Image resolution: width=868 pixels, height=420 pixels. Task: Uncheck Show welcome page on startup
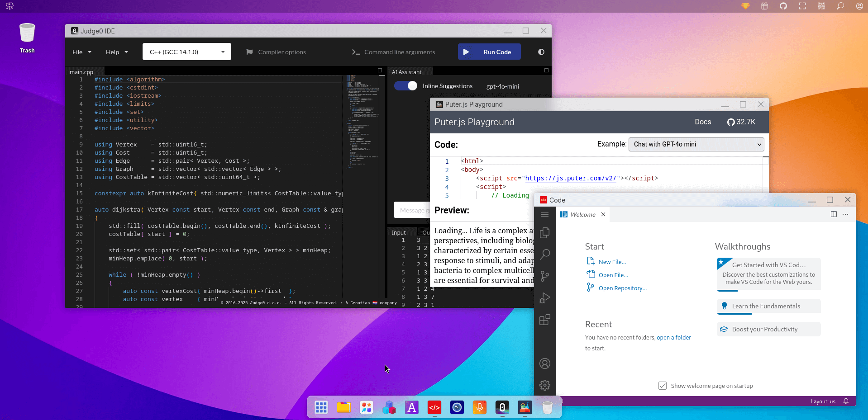point(663,386)
